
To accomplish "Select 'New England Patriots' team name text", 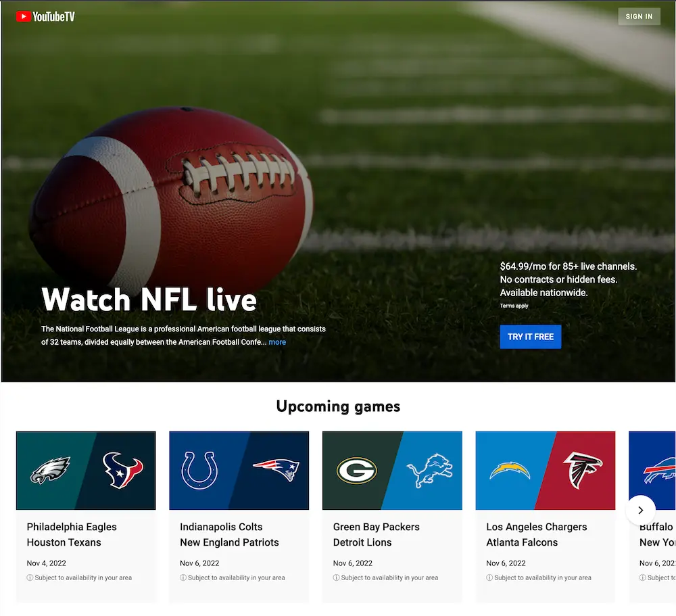I will [x=229, y=542].
